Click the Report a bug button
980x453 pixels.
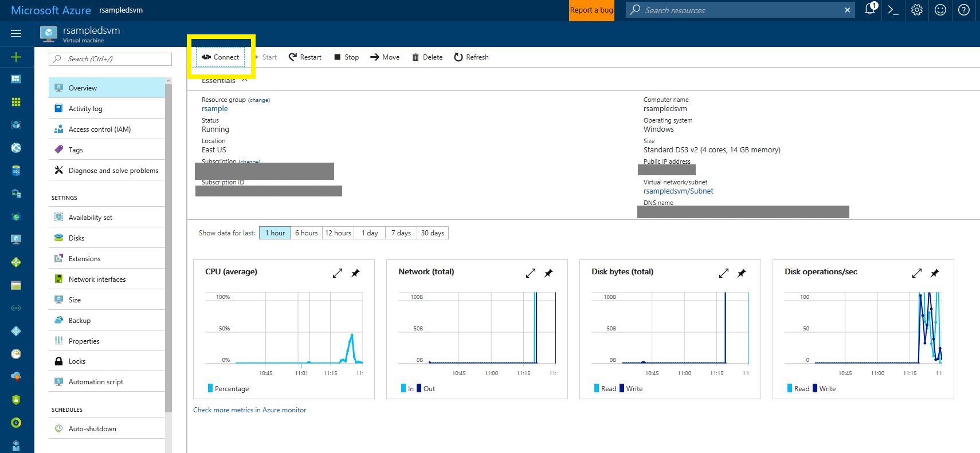[x=591, y=10]
